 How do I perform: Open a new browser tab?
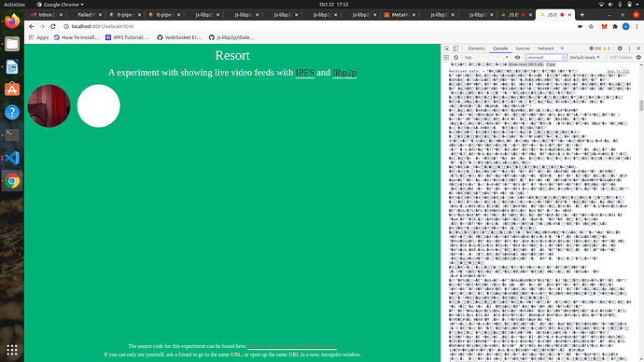pos(582,15)
